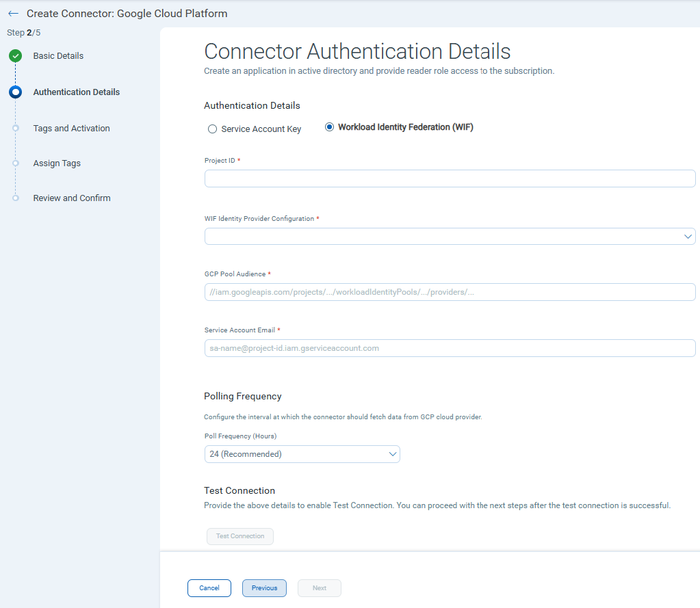Click the Poll Frequency (Hours) label
Screen dimensions: 700x608
[241, 436]
